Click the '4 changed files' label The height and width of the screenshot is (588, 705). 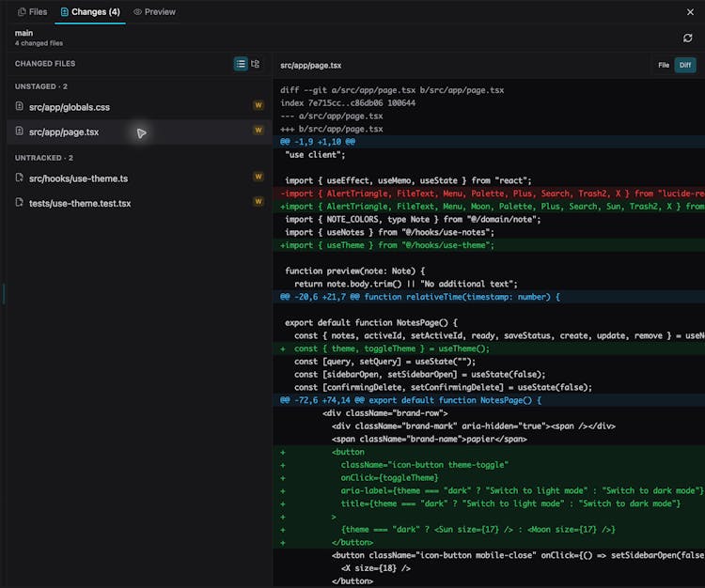[x=39, y=43]
